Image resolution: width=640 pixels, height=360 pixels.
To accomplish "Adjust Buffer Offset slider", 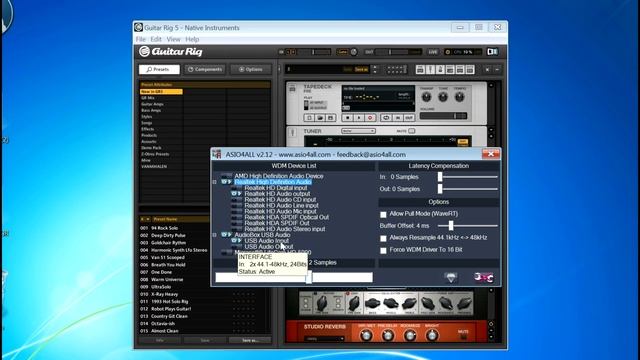I will [x=451, y=226].
